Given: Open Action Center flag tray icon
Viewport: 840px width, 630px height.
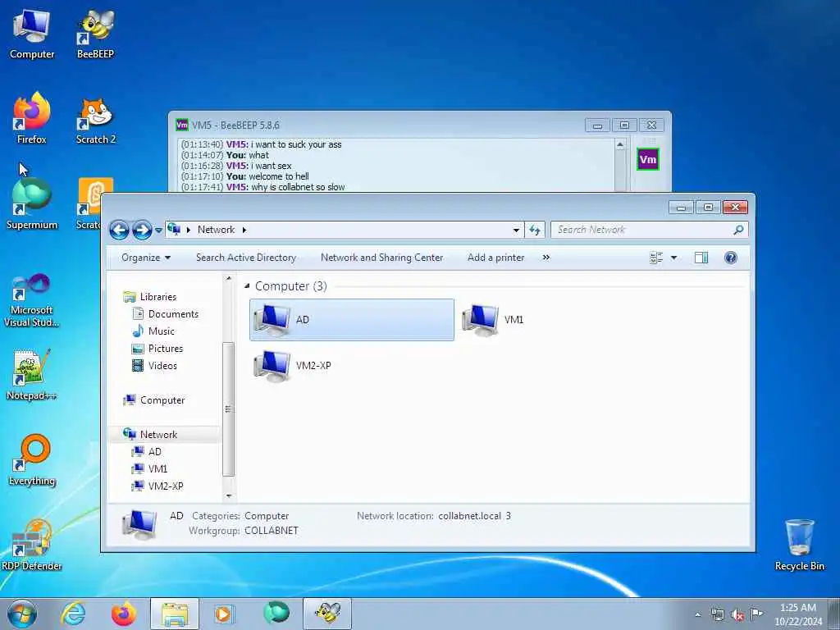Looking at the screenshot, I should [756, 614].
